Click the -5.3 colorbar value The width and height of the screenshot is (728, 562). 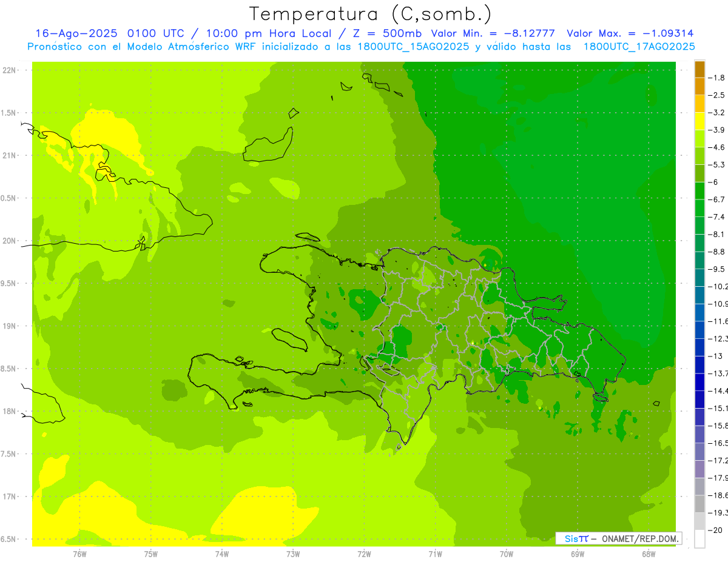(717, 164)
